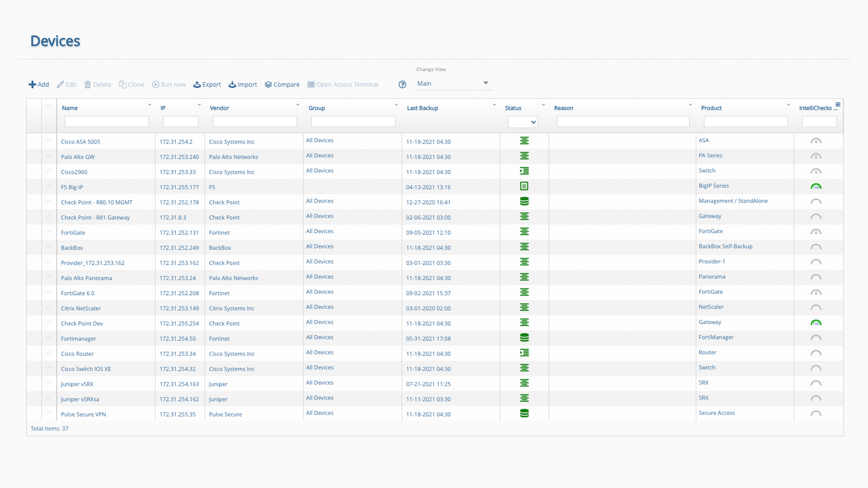Click IntelliChecks gauge for FortiGate 6.0
This screenshot has height=488, width=868.
[x=816, y=292]
